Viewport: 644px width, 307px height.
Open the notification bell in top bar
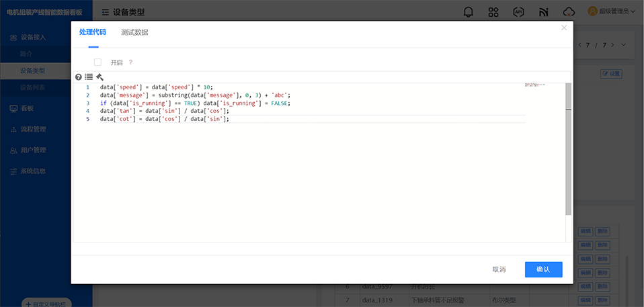point(469,12)
